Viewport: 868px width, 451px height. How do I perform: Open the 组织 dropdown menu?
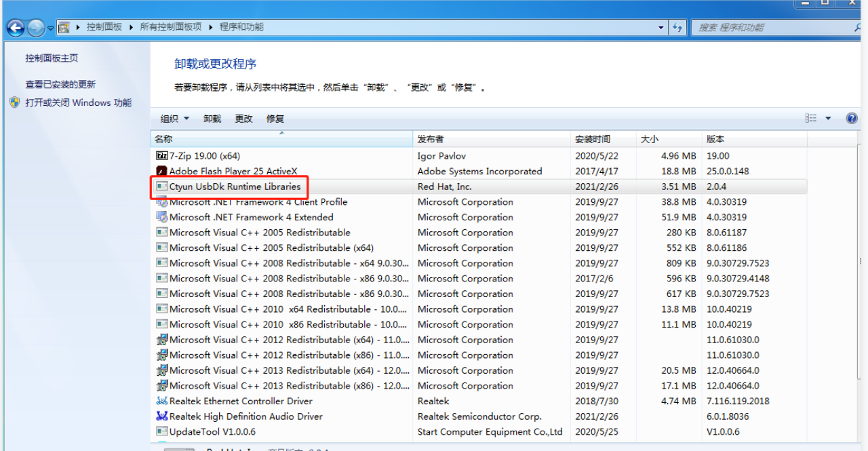click(175, 119)
